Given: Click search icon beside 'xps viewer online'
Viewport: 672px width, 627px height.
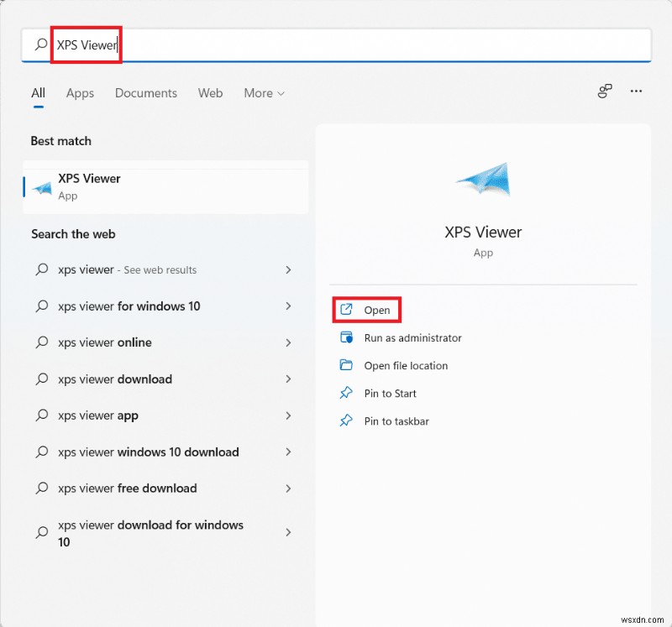Looking at the screenshot, I should point(41,342).
